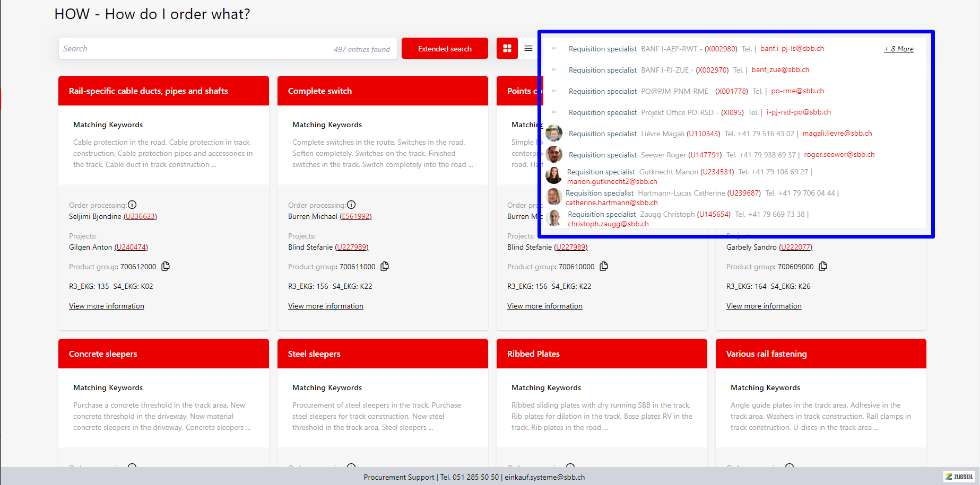Click Lièvre Magali's profile photo
Viewport: 980px width, 485px height.
554,133
